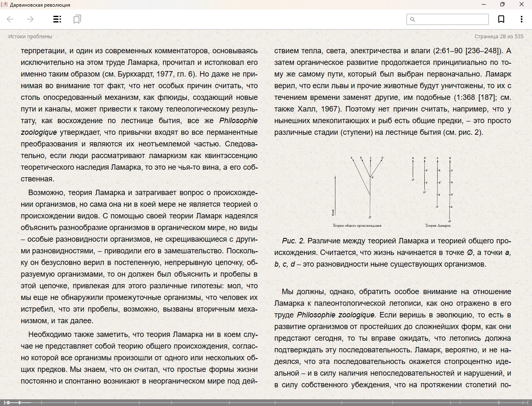Click the book app icon in title bar
Screen dimensions: 532x406
4,5
